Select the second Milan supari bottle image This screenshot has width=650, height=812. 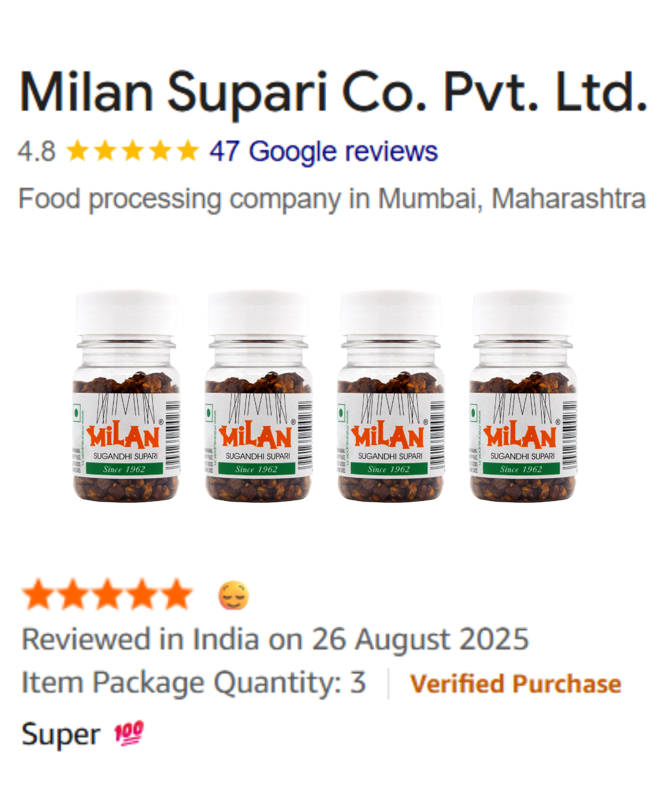259,396
